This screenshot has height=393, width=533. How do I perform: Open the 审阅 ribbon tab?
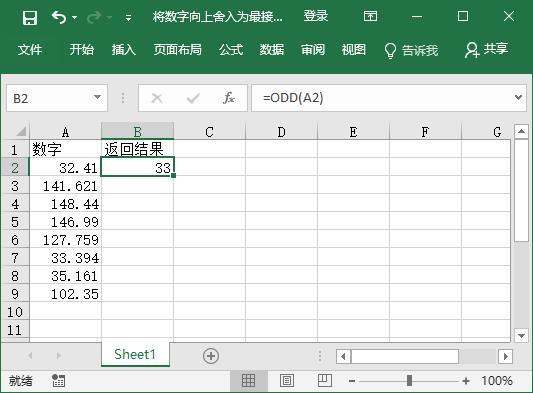point(313,50)
